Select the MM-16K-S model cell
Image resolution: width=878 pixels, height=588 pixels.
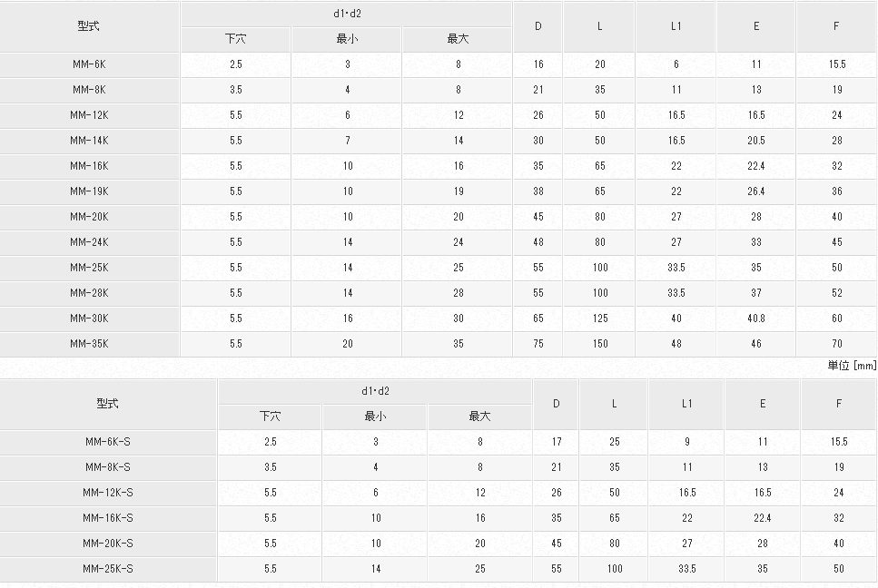[x=108, y=518]
